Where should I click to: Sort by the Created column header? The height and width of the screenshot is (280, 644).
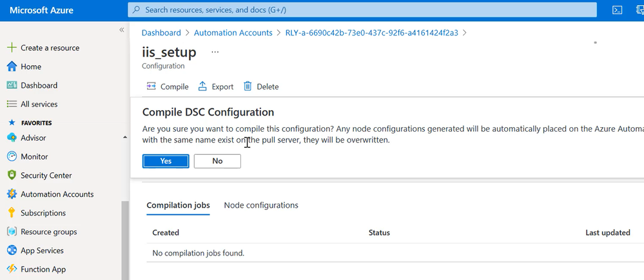pos(166,233)
